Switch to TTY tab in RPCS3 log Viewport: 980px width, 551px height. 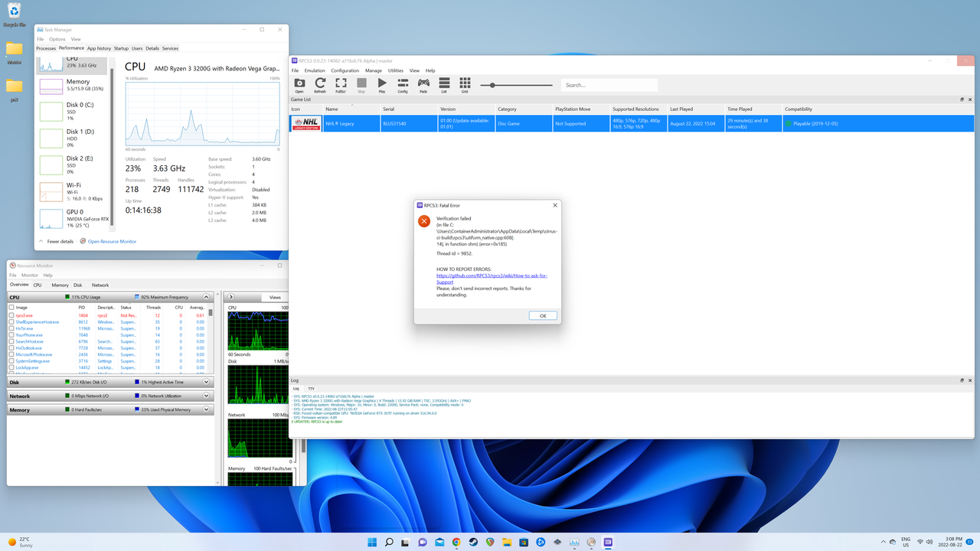[311, 389]
